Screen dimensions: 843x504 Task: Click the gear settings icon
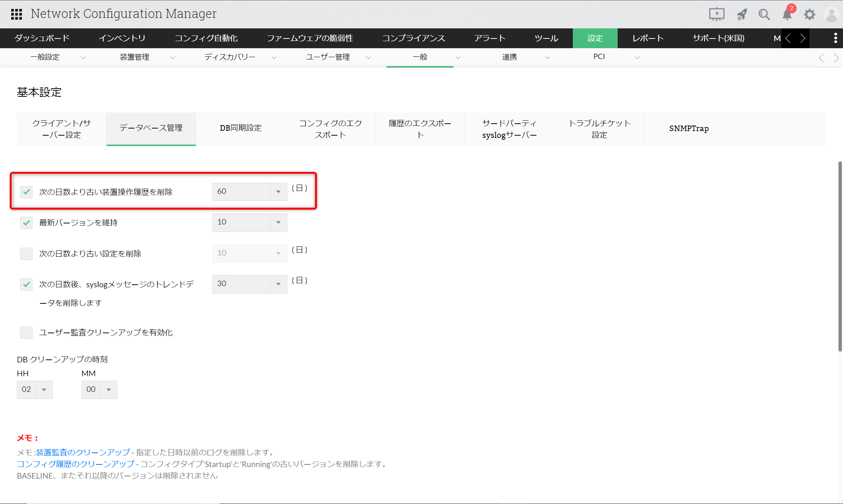coord(809,14)
